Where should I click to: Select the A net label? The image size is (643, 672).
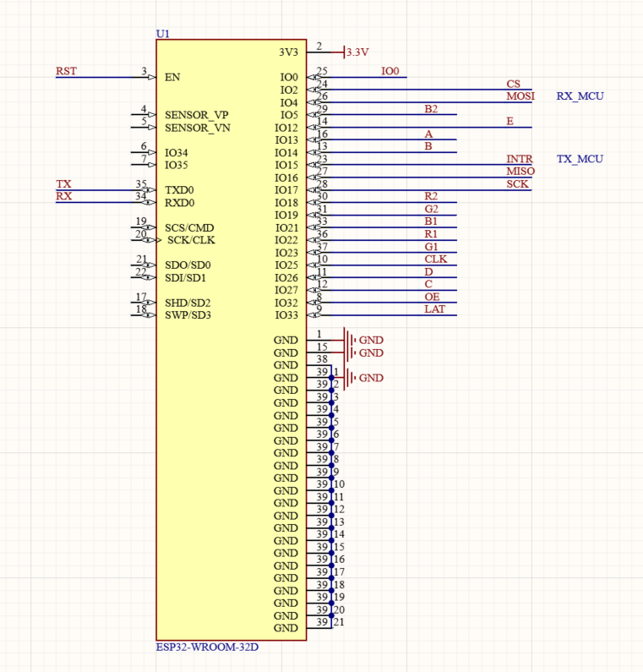[x=428, y=134]
